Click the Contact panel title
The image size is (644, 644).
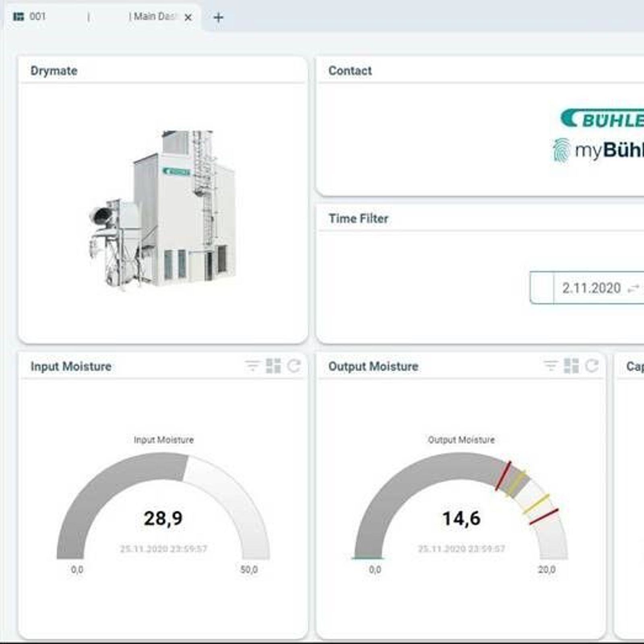point(350,71)
